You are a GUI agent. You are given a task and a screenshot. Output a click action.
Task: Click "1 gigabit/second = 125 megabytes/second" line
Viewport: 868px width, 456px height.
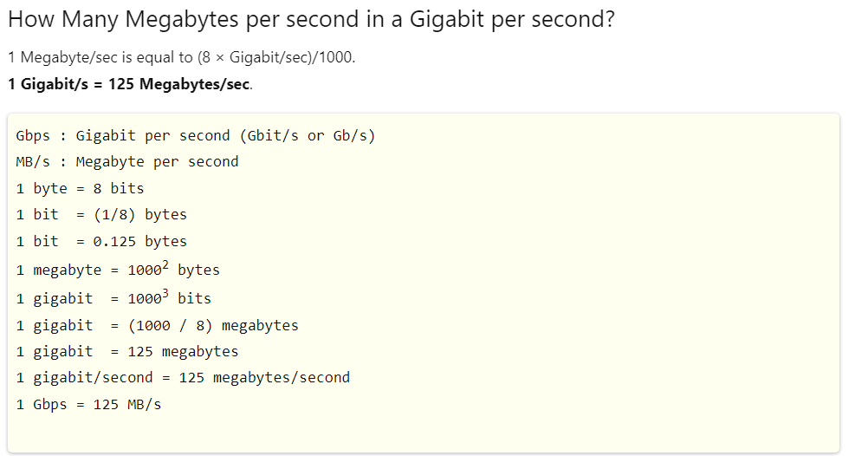(x=182, y=377)
